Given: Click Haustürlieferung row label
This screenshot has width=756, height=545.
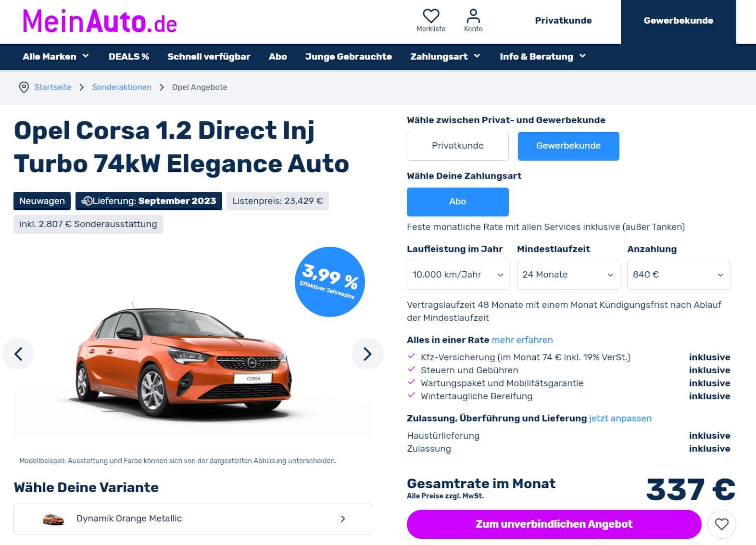Looking at the screenshot, I should click(x=443, y=436).
